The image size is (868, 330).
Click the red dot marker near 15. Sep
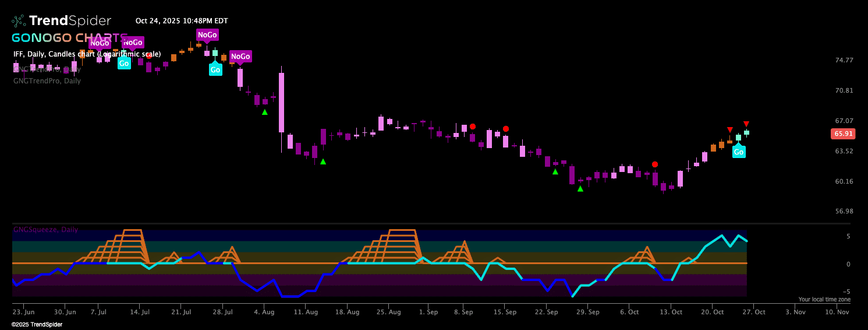tap(506, 128)
